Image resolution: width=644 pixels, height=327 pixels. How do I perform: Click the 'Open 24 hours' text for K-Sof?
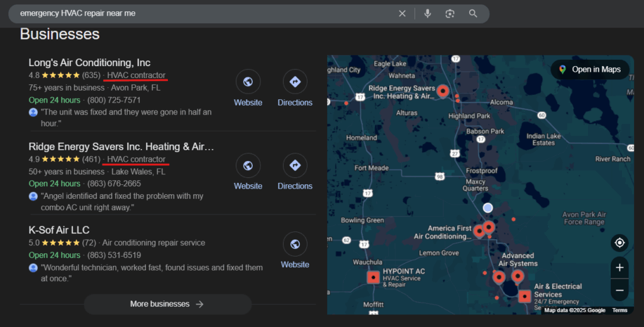[54, 255]
